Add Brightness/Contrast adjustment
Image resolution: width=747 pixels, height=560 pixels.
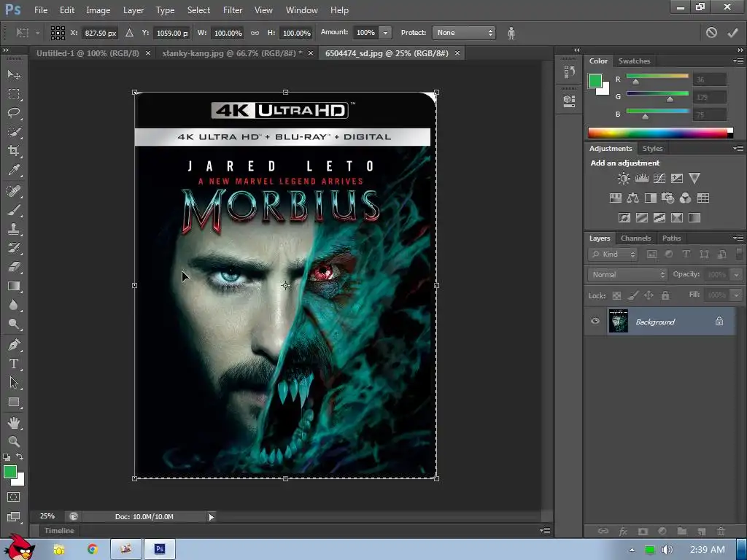tap(624, 179)
